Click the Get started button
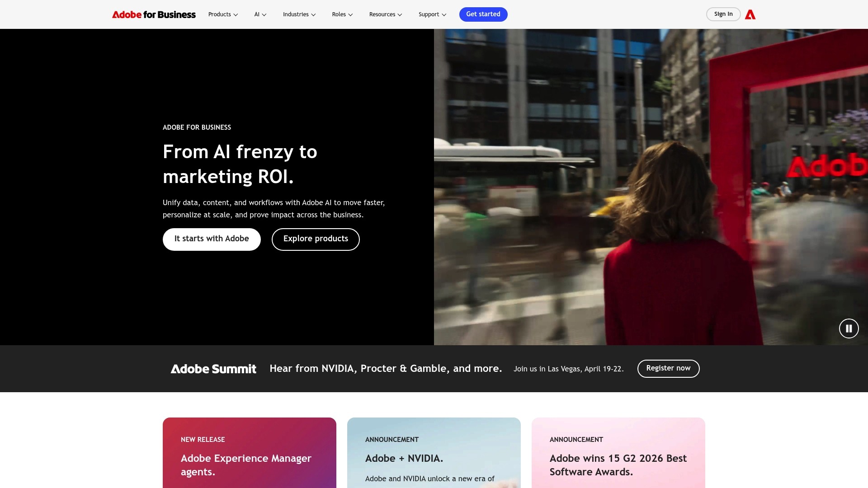The width and height of the screenshot is (868, 488). 483,14
